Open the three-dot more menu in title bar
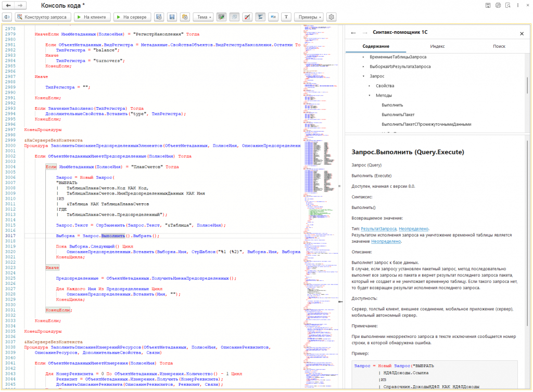533x392 pixels. click(x=518, y=5)
